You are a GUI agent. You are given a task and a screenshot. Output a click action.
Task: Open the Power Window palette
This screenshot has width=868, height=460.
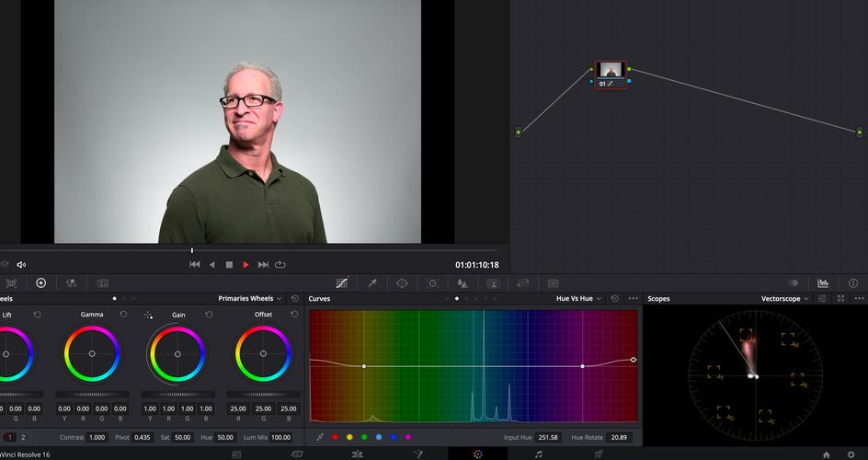coord(403,282)
